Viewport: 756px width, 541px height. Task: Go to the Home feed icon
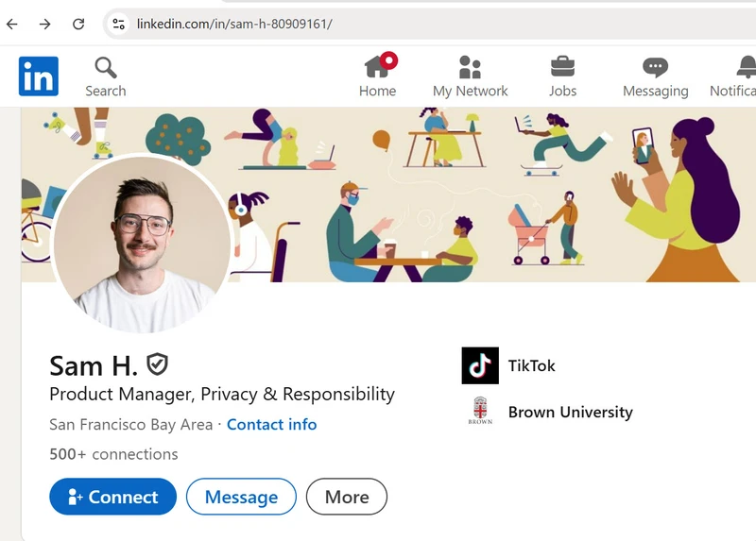(x=377, y=68)
